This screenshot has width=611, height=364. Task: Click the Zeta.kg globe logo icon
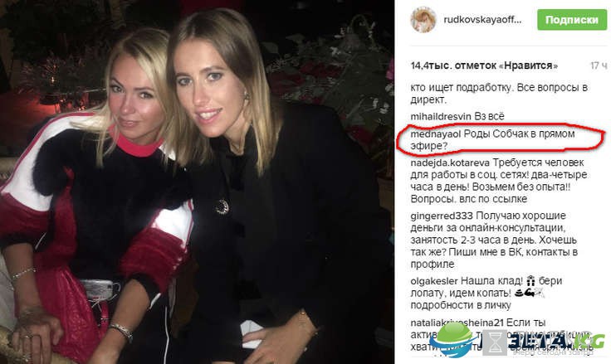(453, 340)
